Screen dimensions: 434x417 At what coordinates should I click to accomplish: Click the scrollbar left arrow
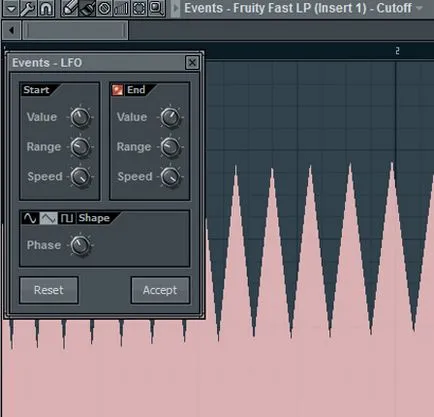(x=12, y=31)
